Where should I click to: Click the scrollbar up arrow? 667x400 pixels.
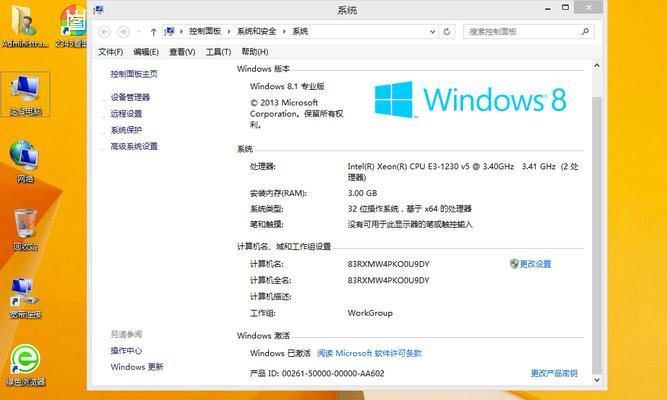pos(597,66)
